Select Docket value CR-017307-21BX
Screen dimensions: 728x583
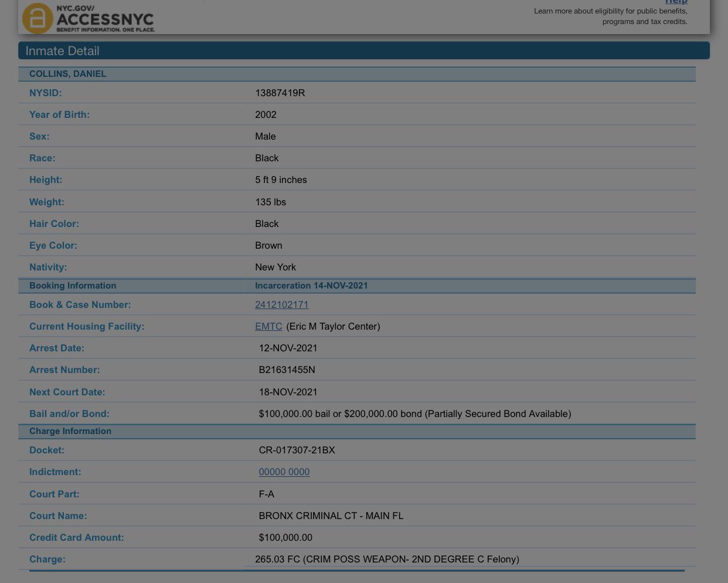click(297, 450)
